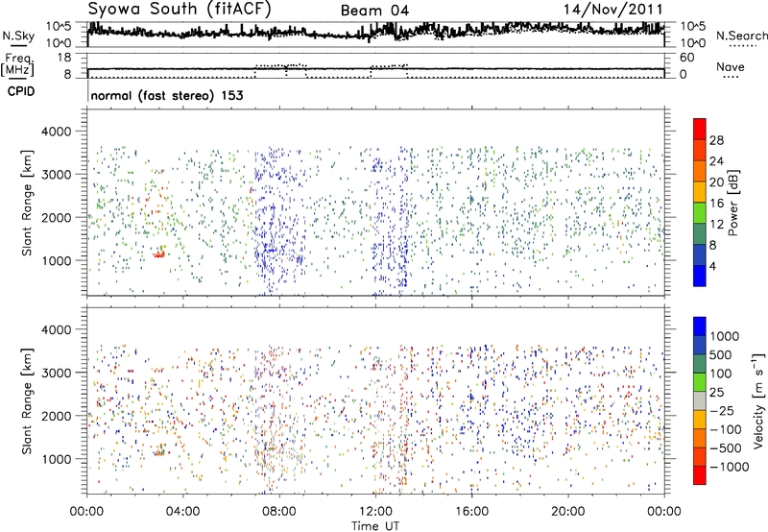The height and width of the screenshot is (532, 768).
Task: Click the '1000' value at top of the Velocity colorbar
Action: pos(725,336)
